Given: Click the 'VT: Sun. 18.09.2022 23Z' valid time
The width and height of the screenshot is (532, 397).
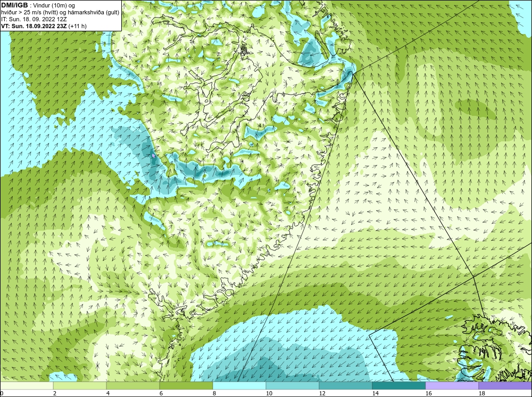Looking at the screenshot, I should (34, 26).
